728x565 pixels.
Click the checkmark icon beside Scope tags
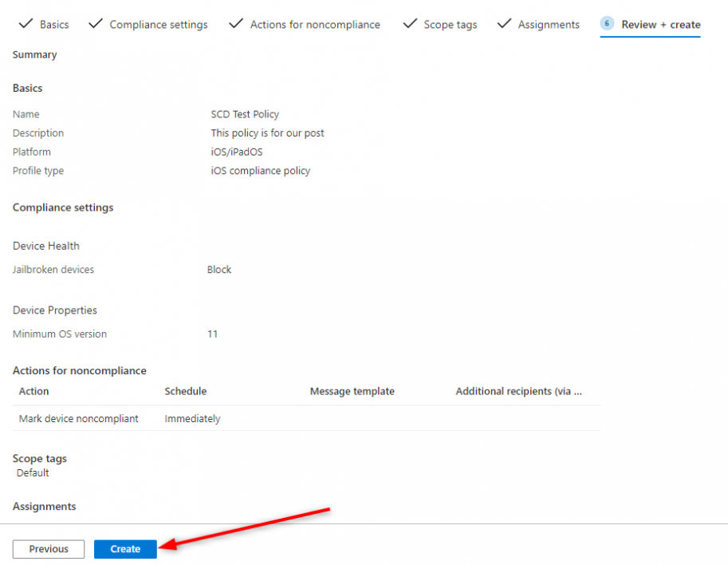(x=409, y=24)
